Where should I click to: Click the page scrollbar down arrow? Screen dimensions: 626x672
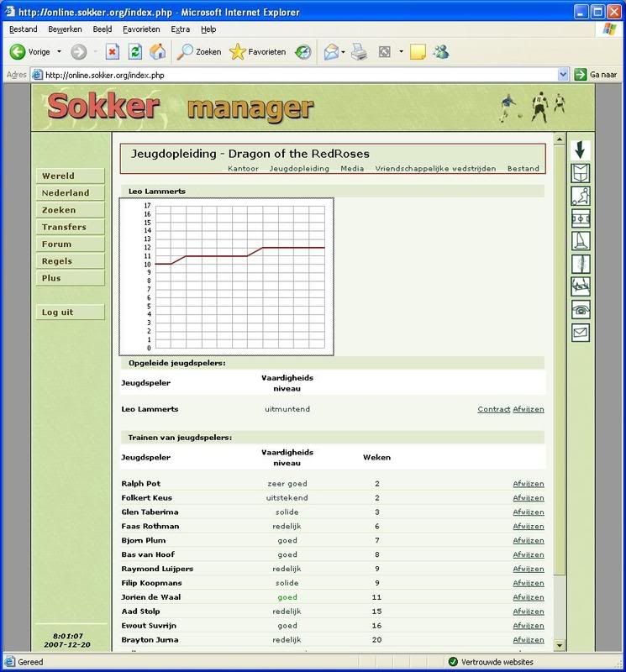[560, 645]
